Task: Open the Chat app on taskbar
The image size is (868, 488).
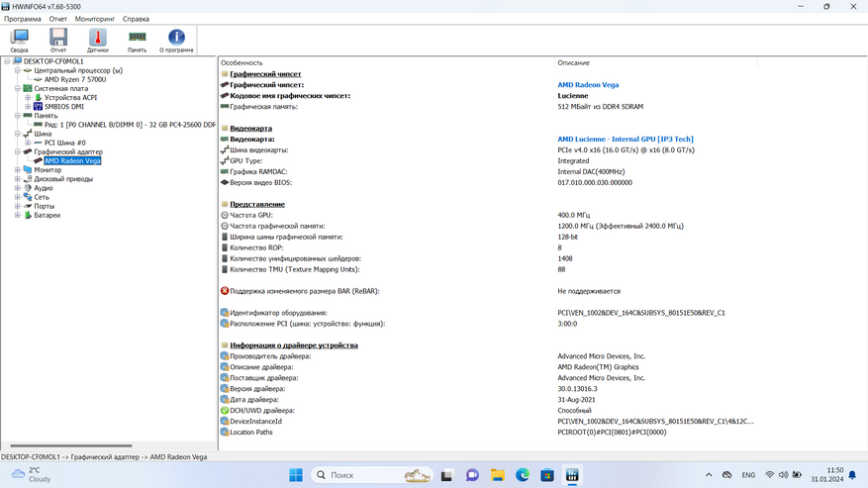Action: [x=472, y=475]
